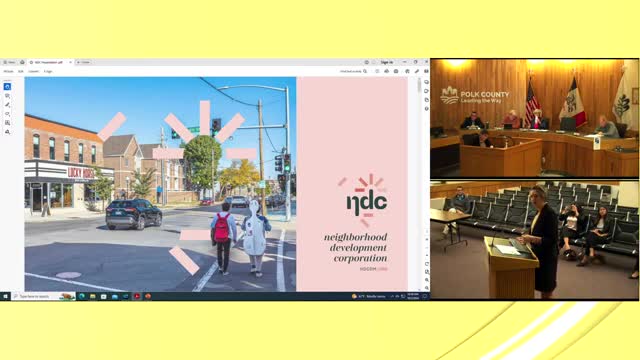640x360 pixels.
Task: Select the highlighter pen tool
Action: click(7, 105)
